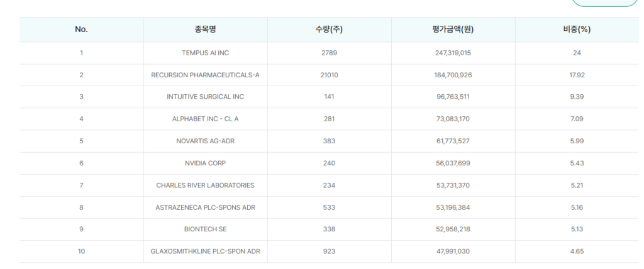Click quantity 141 for Intuitive Surgical
Image resolution: width=644 pixels, height=269 pixels.
(329, 97)
